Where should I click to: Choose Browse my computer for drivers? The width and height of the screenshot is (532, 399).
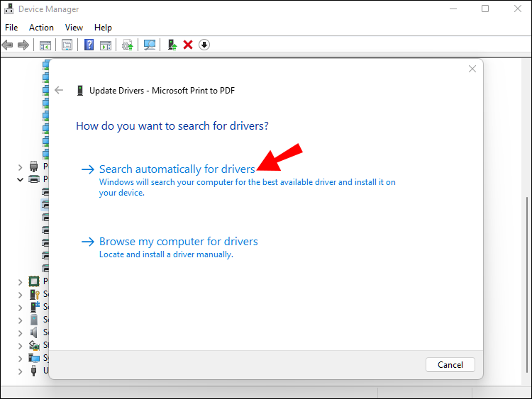[x=179, y=242]
